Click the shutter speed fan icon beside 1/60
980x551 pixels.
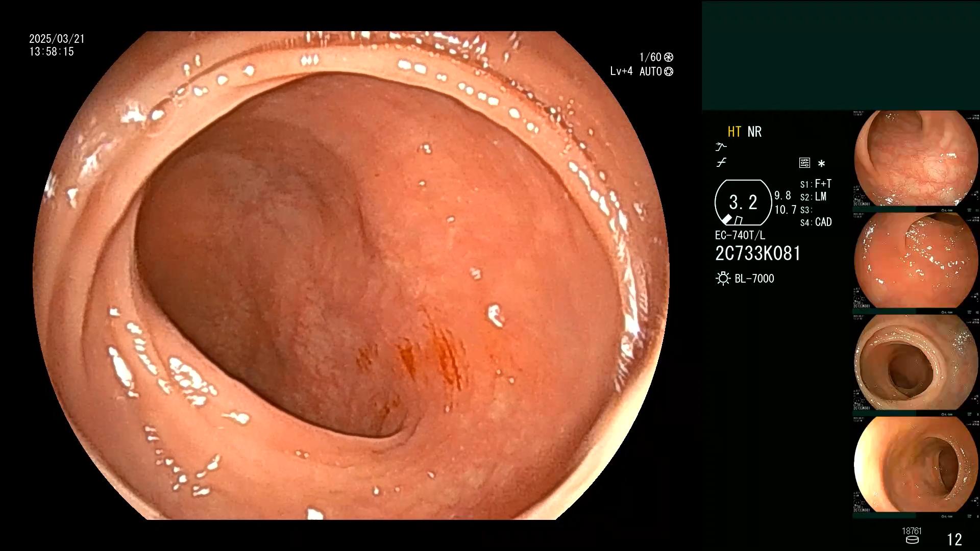[668, 57]
